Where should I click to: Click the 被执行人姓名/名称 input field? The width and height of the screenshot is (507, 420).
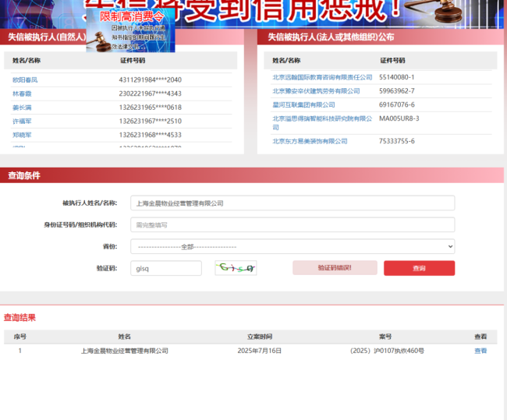[x=292, y=203]
